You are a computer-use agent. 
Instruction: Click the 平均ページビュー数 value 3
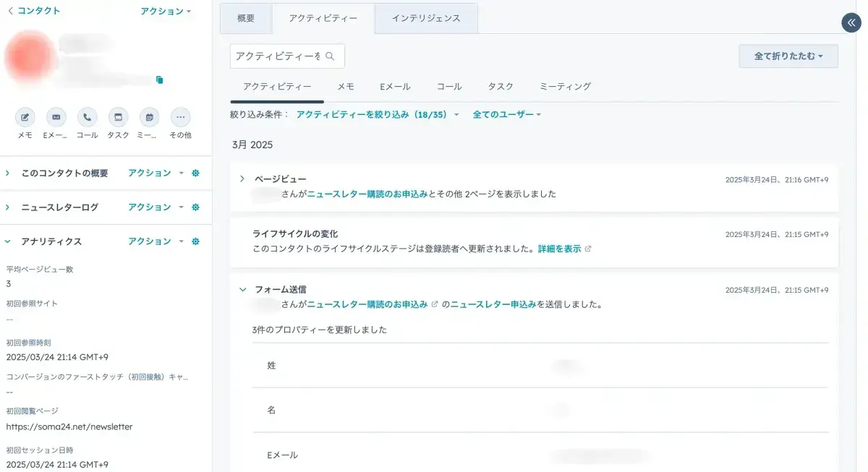[9, 284]
